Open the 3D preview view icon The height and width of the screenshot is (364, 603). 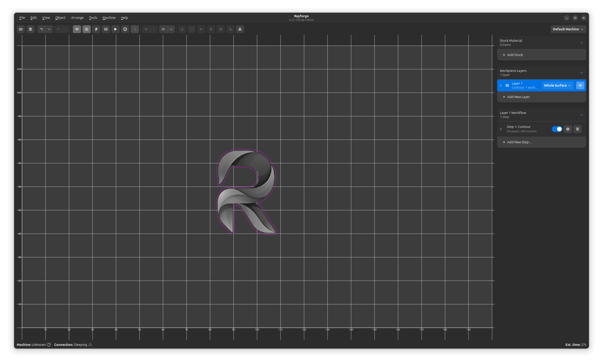(x=106, y=29)
